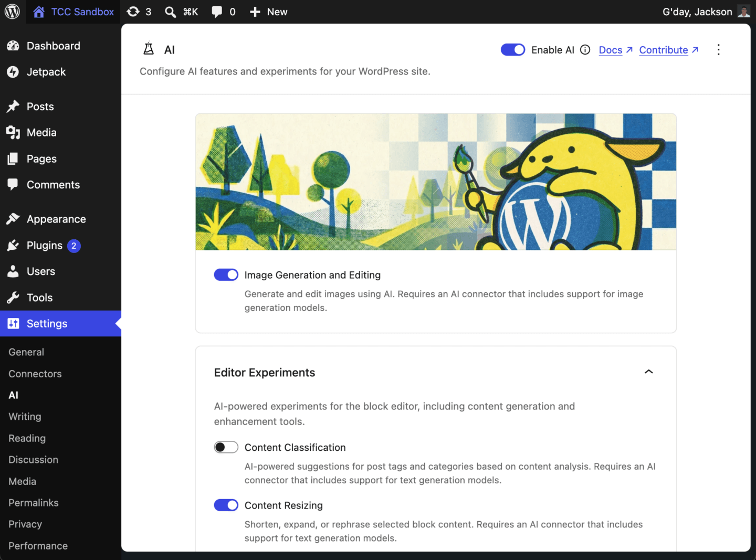756x560 pixels.
Task: Disable the Content Resizing toggle
Action: (226, 505)
